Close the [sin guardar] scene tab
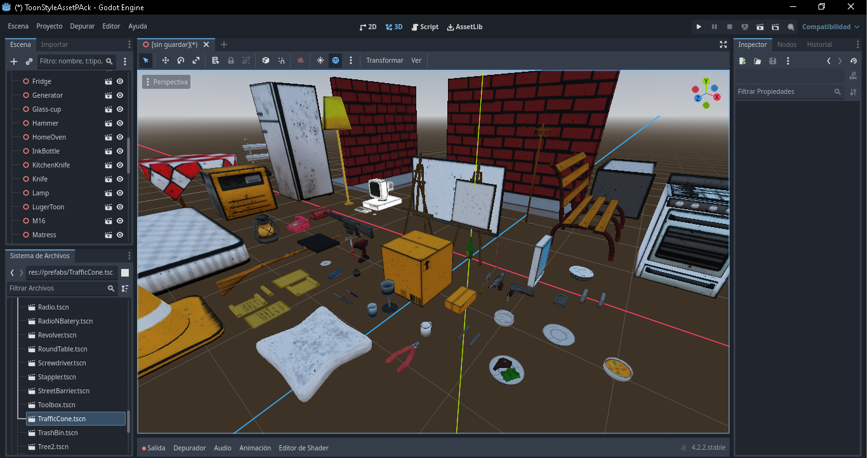 206,44
